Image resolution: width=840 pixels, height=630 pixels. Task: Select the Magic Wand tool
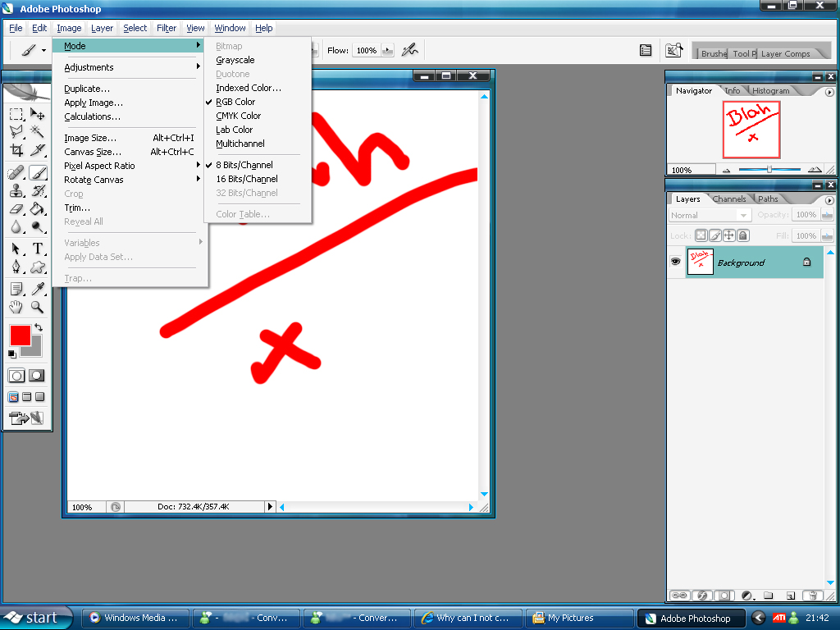click(x=37, y=132)
